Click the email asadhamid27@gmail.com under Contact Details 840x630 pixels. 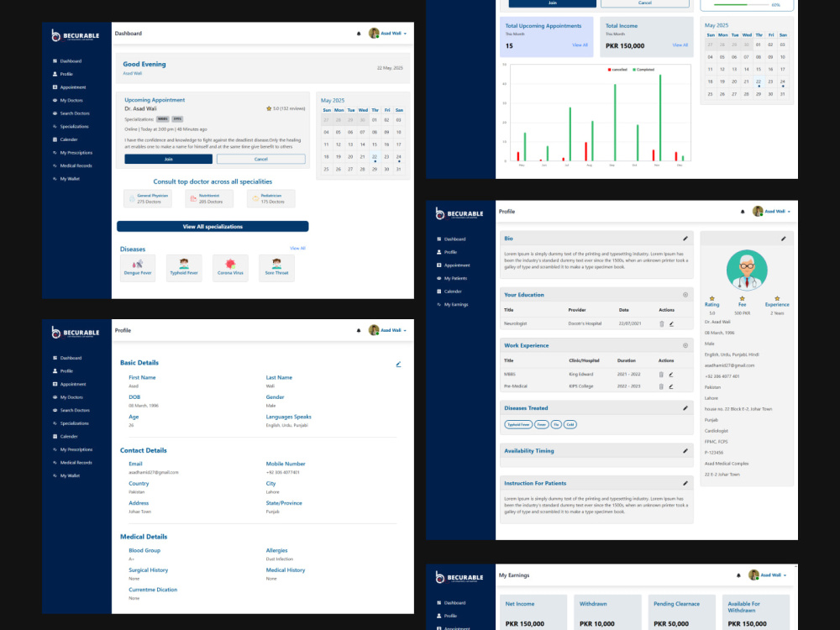153,472
